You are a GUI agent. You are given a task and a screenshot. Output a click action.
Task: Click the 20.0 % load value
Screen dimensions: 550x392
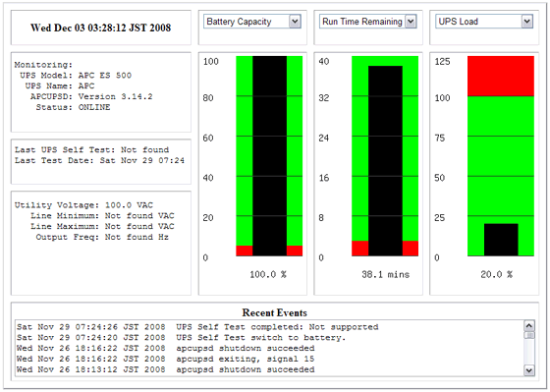click(x=496, y=274)
